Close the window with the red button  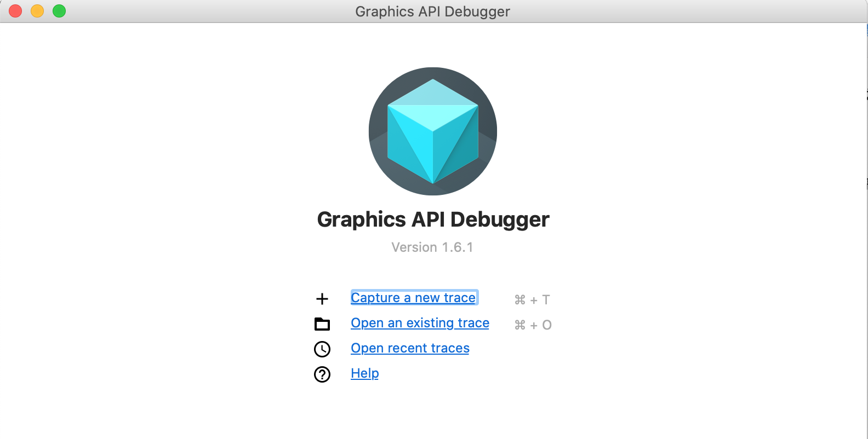coord(15,11)
